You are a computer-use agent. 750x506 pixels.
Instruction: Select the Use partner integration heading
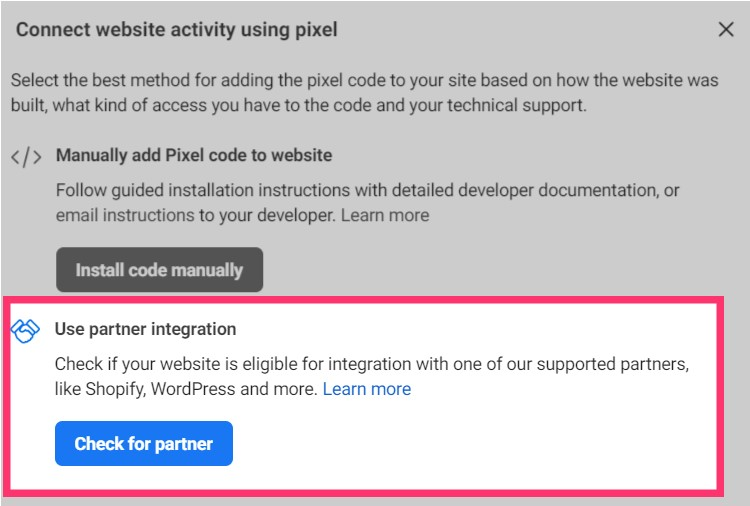pyautogui.click(x=146, y=329)
